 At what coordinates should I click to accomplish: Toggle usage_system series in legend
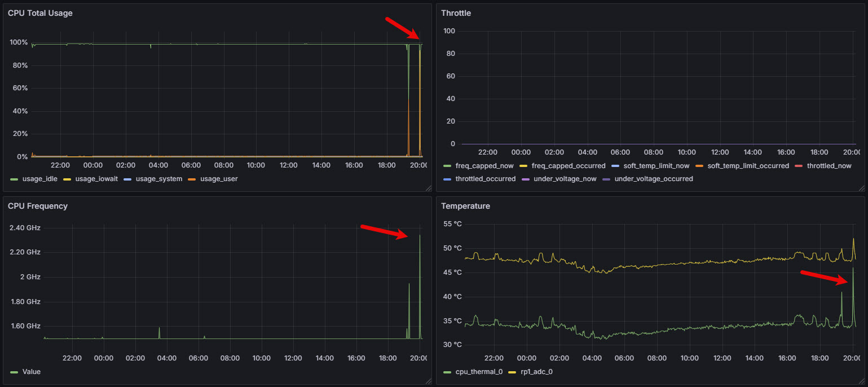coord(159,179)
